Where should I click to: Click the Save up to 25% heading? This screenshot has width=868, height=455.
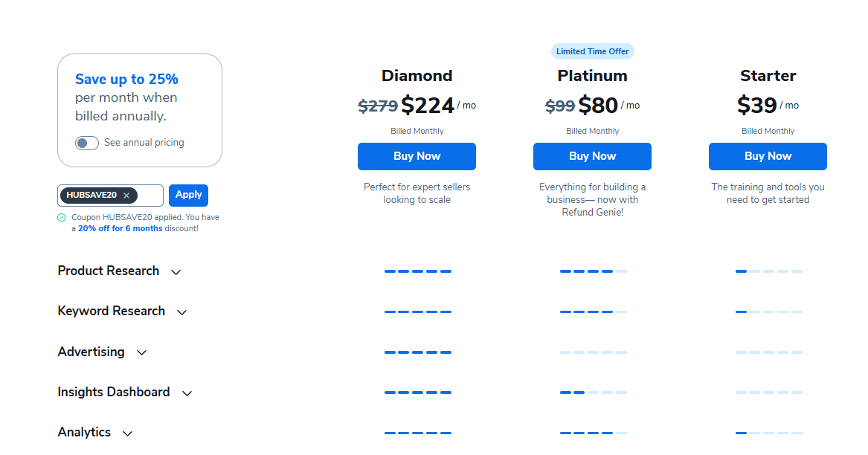click(126, 80)
